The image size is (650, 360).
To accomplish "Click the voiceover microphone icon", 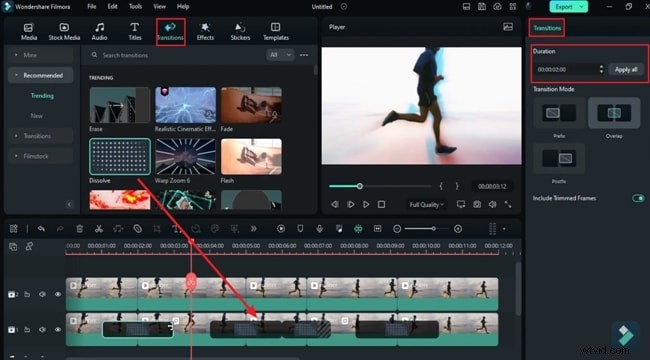I will [320, 229].
